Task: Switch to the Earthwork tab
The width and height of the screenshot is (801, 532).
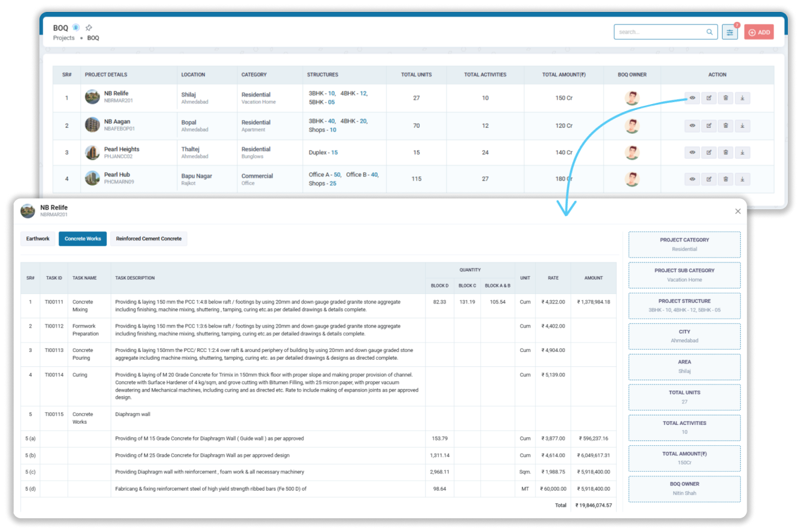Action: point(38,239)
